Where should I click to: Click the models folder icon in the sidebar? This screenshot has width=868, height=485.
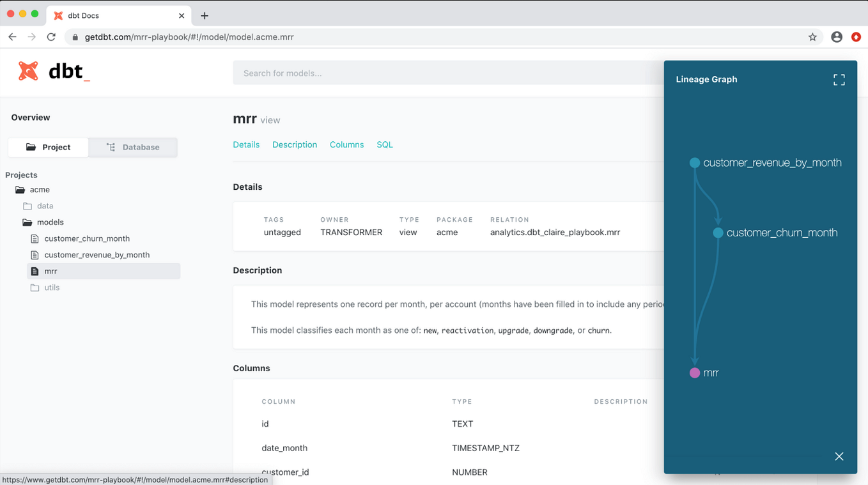click(27, 222)
